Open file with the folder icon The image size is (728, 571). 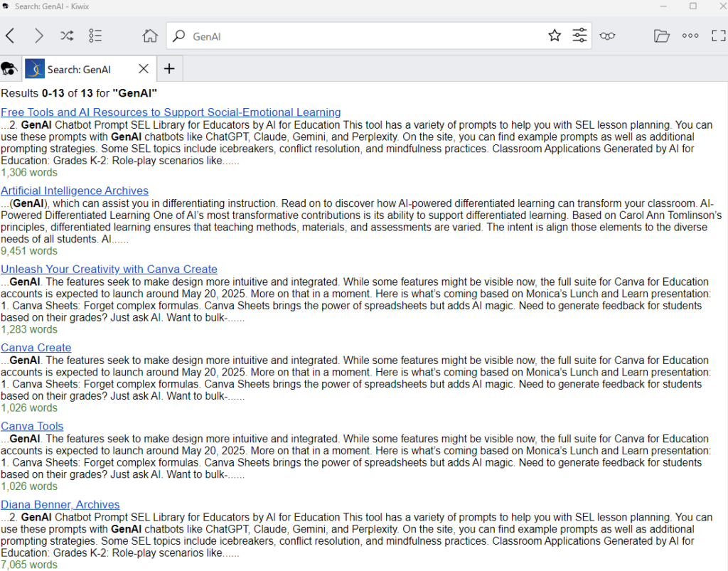coord(661,36)
